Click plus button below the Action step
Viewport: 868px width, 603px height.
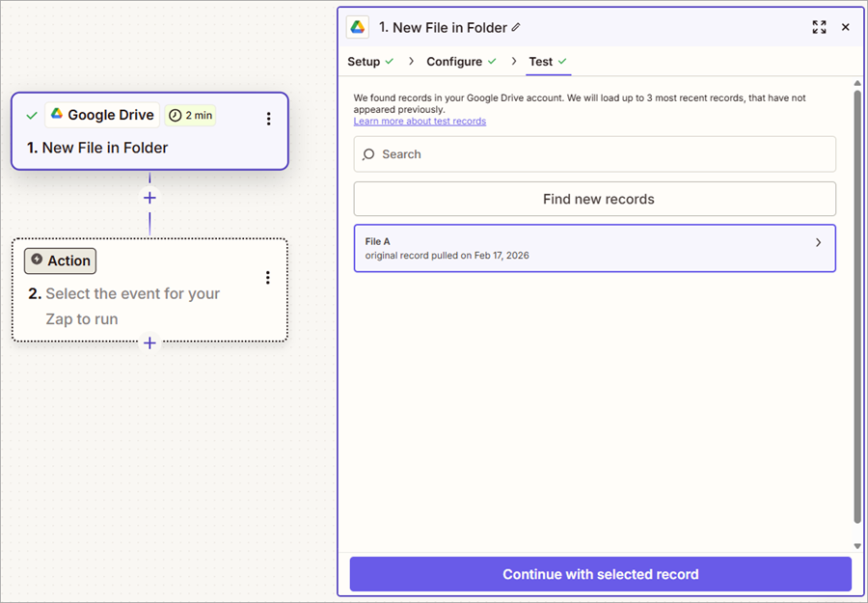149,343
